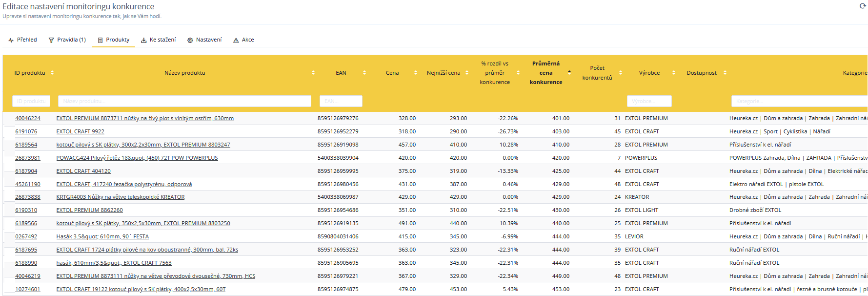Sort by the Dostupnost column arrows
This screenshot has height=296, width=868.
point(725,73)
